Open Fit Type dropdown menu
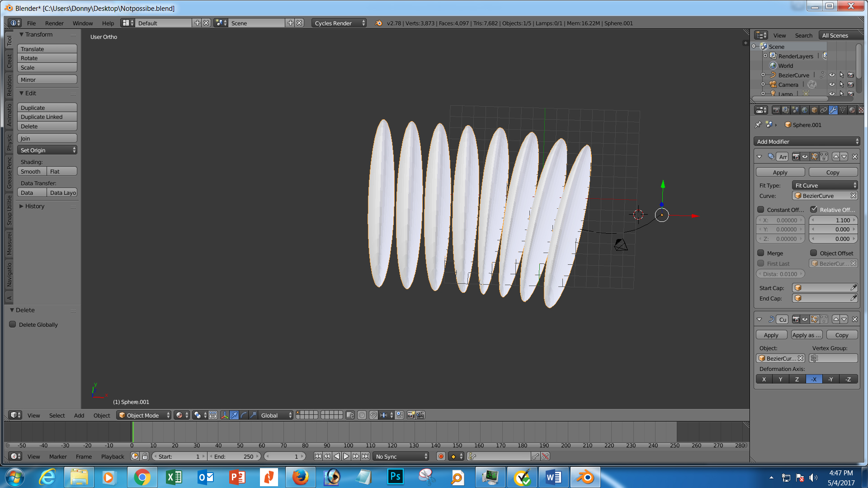Image resolution: width=868 pixels, height=488 pixels. click(825, 185)
